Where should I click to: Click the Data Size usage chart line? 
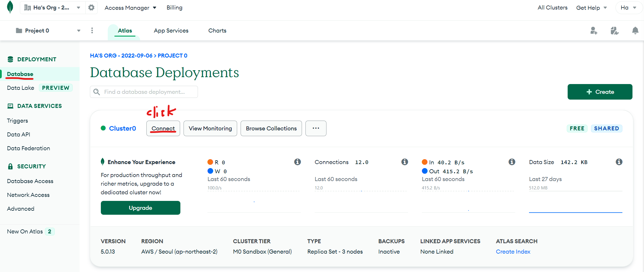click(x=575, y=212)
